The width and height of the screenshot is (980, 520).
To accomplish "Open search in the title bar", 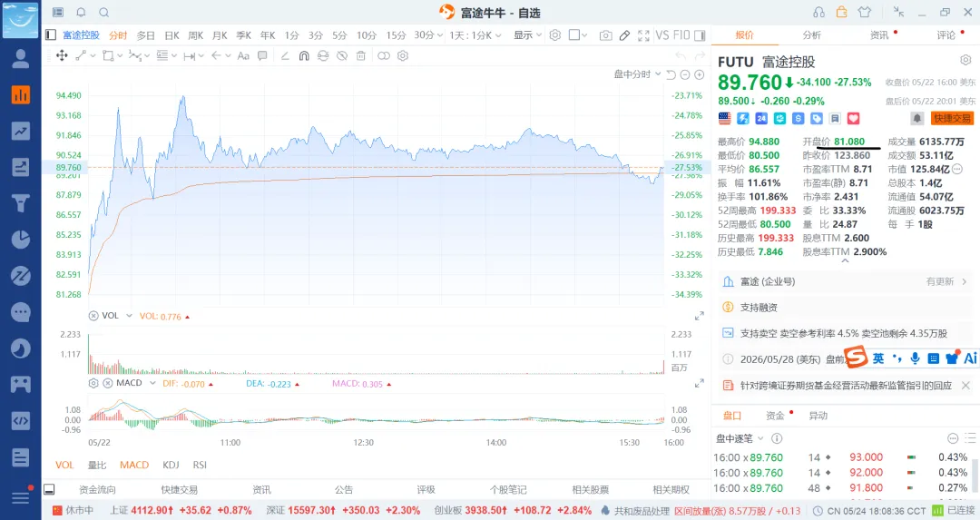I will click(104, 13).
